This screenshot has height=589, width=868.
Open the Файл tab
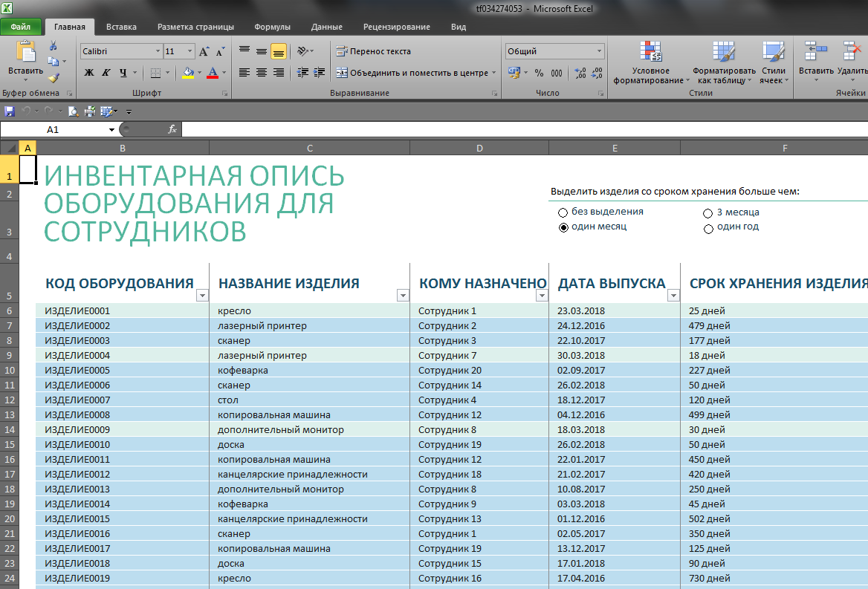21,27
